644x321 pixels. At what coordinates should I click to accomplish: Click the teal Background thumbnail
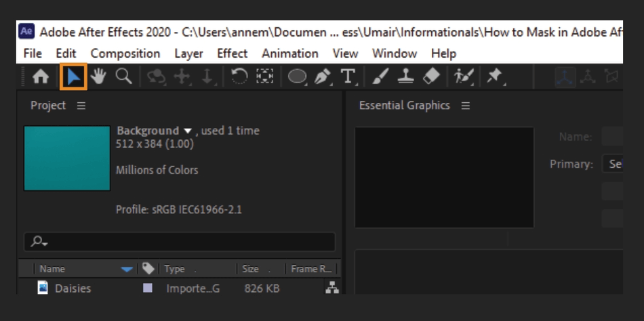(x=67, y=158)
